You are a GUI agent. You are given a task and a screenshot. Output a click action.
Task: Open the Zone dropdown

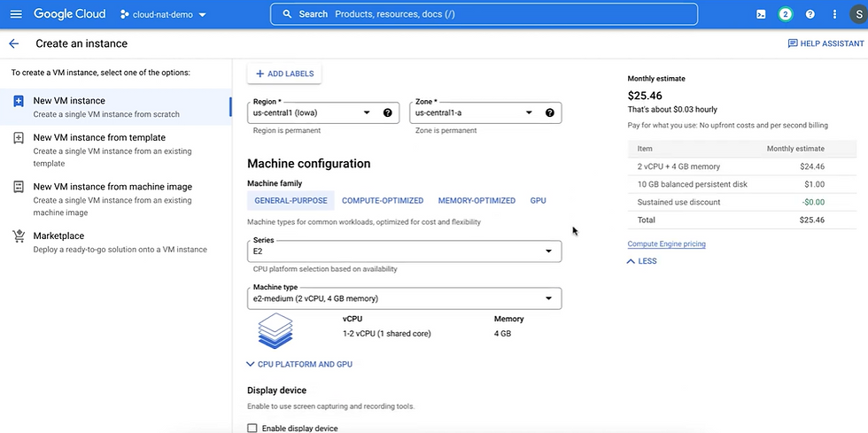click(x=486, y=113)
